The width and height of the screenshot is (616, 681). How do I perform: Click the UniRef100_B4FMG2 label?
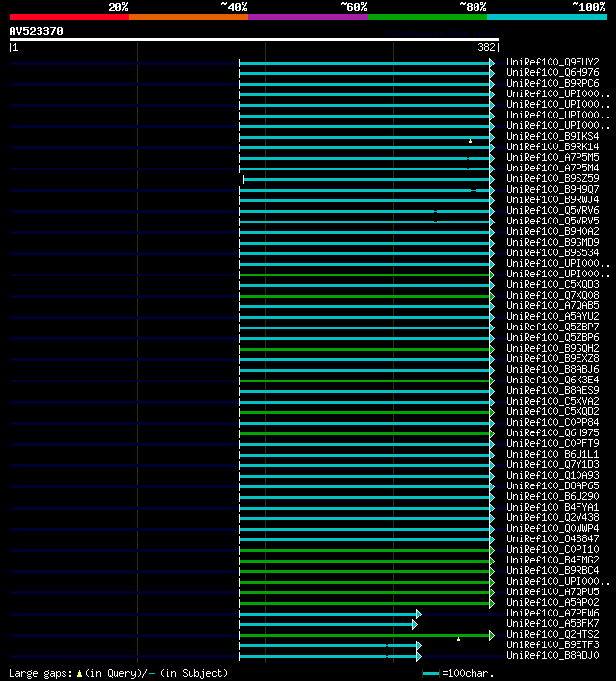coord(552,560)
